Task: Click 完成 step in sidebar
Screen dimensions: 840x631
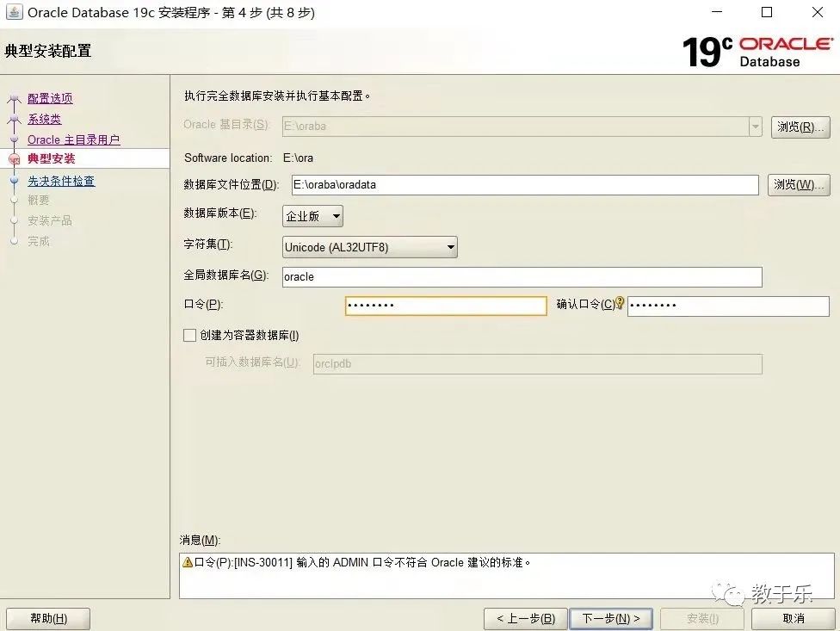Action: (39, 241)
